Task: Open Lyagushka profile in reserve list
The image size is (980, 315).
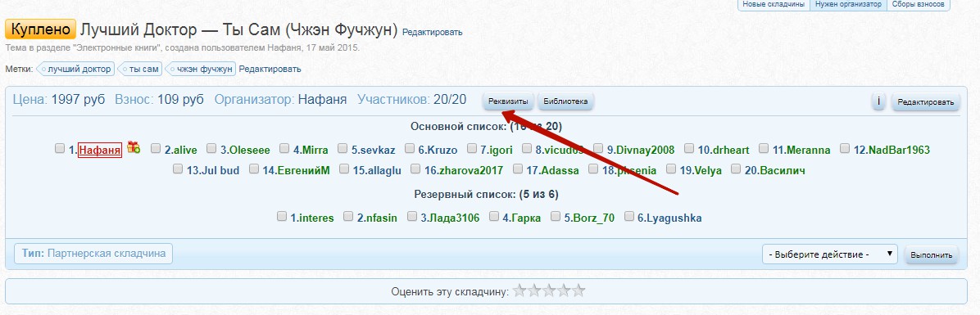Action: pos(674,218)
